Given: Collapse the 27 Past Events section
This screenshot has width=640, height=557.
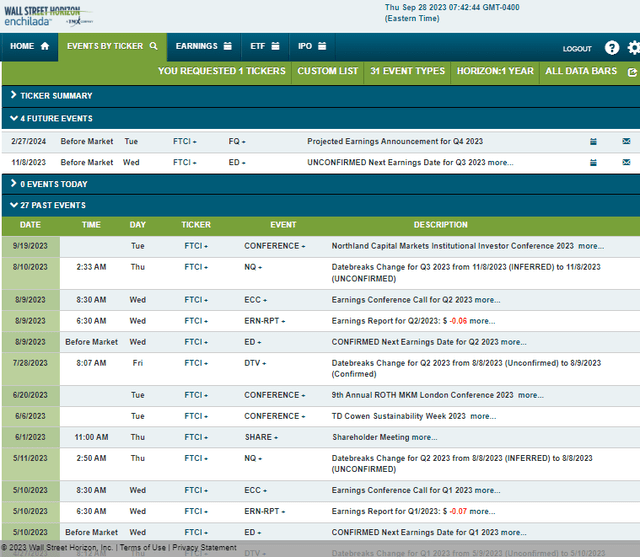Looking at the screenshot, I should point(321,205).
